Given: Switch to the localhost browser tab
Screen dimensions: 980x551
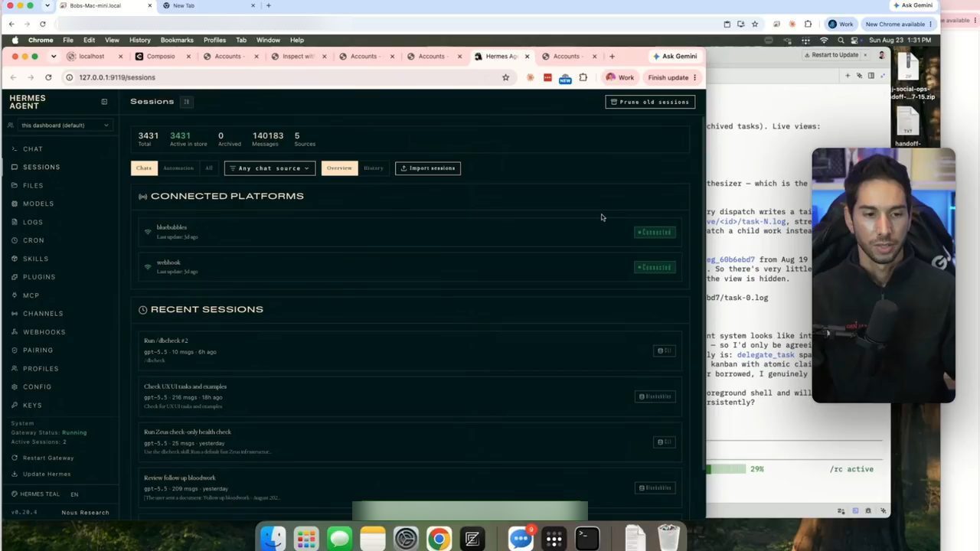Looking at the screenshot, I should click(91, 56).
